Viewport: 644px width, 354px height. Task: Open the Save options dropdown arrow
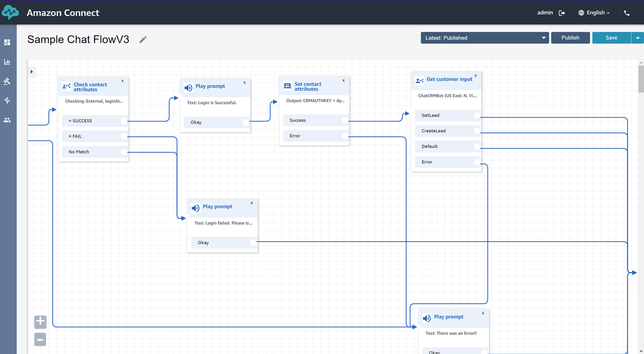coord(637,38)
